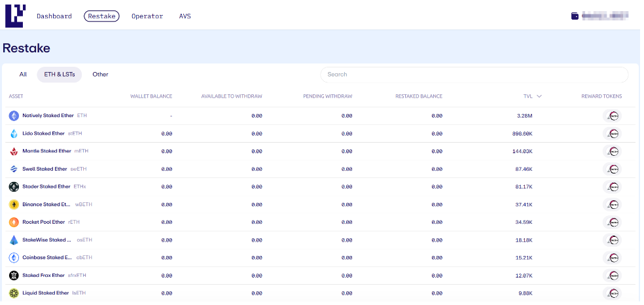Click the 87.46K TVL value
This screenshot has width=644, height=305.
524,169
